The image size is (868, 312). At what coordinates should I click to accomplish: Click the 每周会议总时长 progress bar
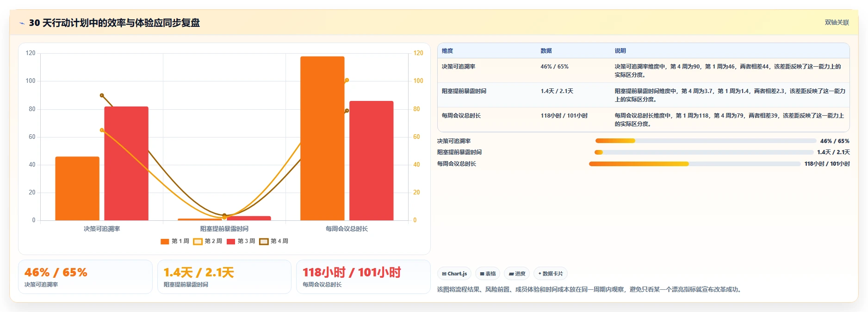click(x=694, y=164)
